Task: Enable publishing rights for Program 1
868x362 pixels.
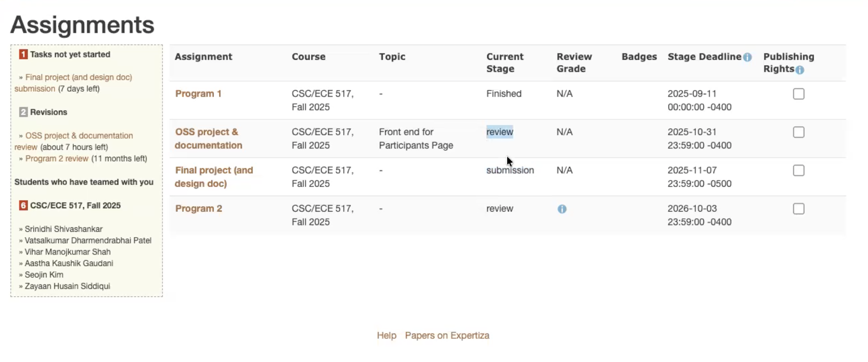Action: coord(798,94)
